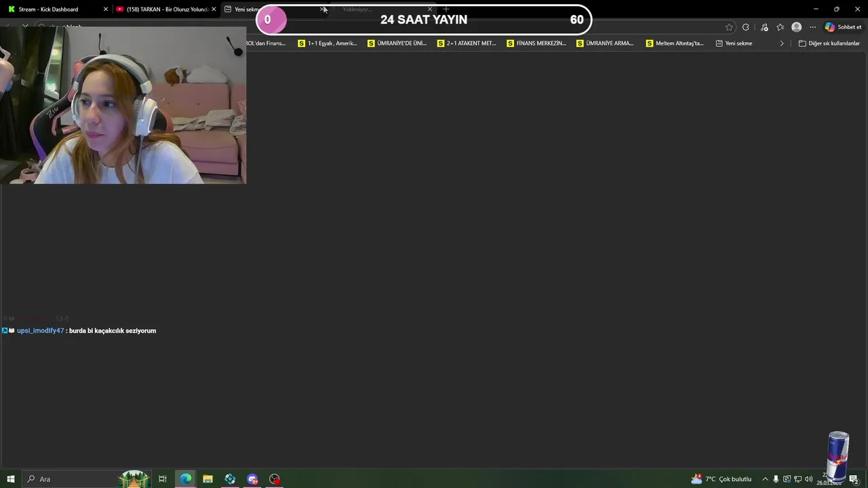This screenshot has height=488, width=868.
Task: Open the notification center icon
Action: tap(854, 479)
